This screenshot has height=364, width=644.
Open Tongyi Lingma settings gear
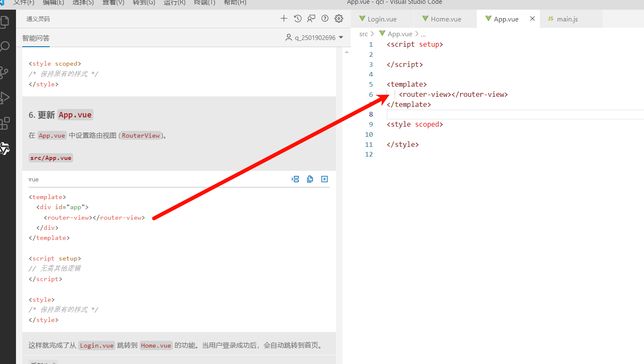[339, 19]
